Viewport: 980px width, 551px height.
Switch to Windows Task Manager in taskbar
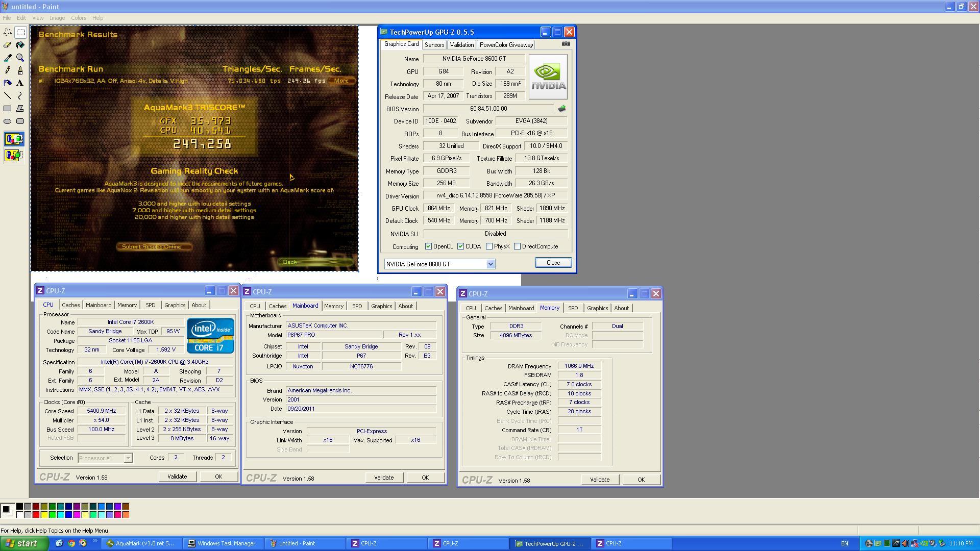pyautogui.click(x=225, y=543)
